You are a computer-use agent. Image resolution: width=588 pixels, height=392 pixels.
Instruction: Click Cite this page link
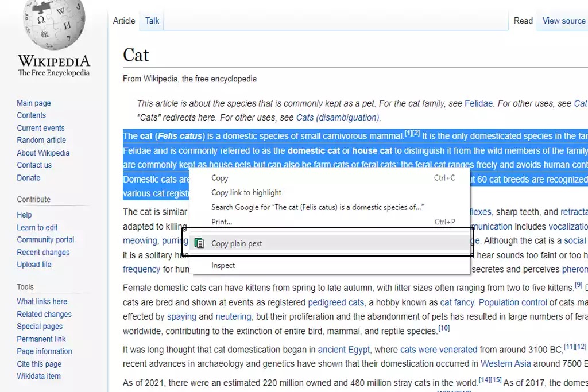click(39, 364)
